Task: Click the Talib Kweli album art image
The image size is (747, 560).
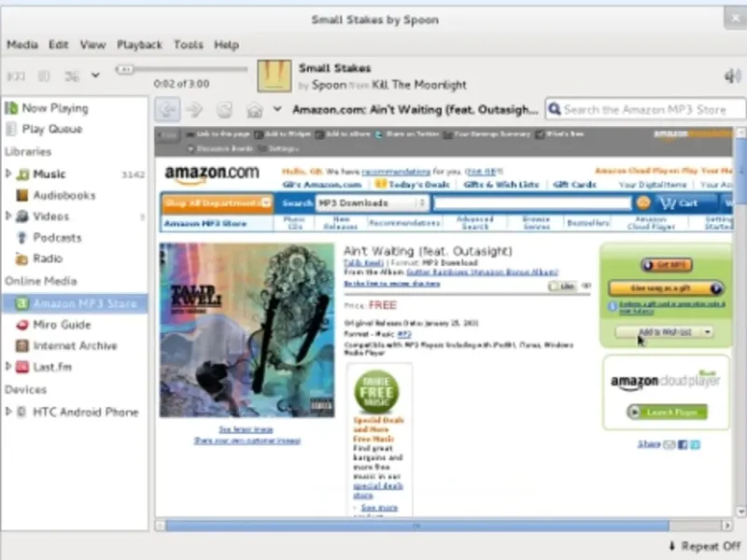Action: pyautogui.click(x=247, y=330)
